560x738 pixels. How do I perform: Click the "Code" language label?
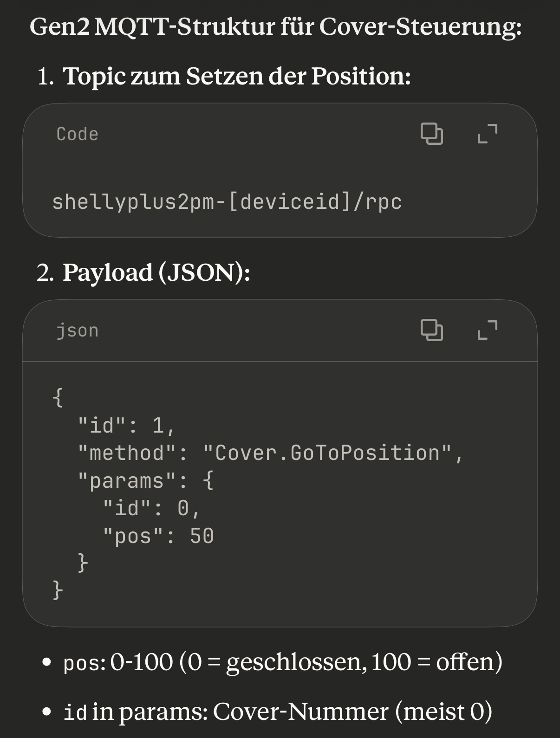pyautogui.click(x=77, y=134)
